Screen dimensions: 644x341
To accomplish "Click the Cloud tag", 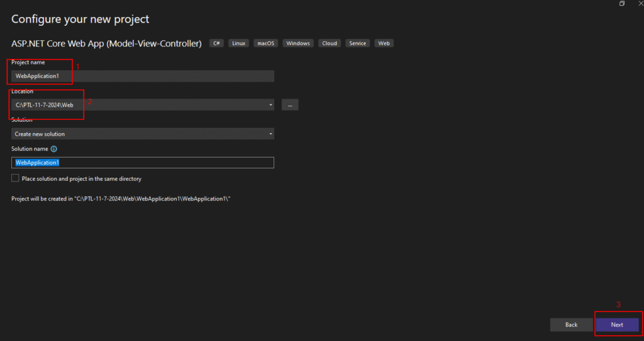I will coord(330,43).
